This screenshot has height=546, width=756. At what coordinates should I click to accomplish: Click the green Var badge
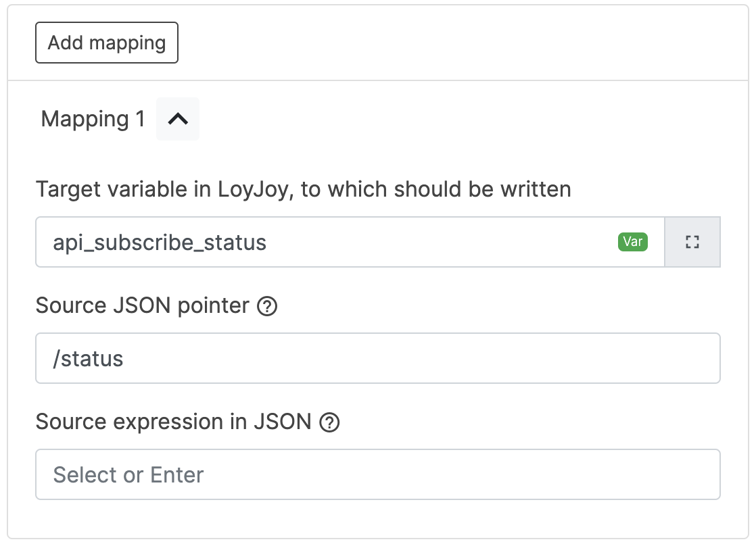click(x=632, y=242)
